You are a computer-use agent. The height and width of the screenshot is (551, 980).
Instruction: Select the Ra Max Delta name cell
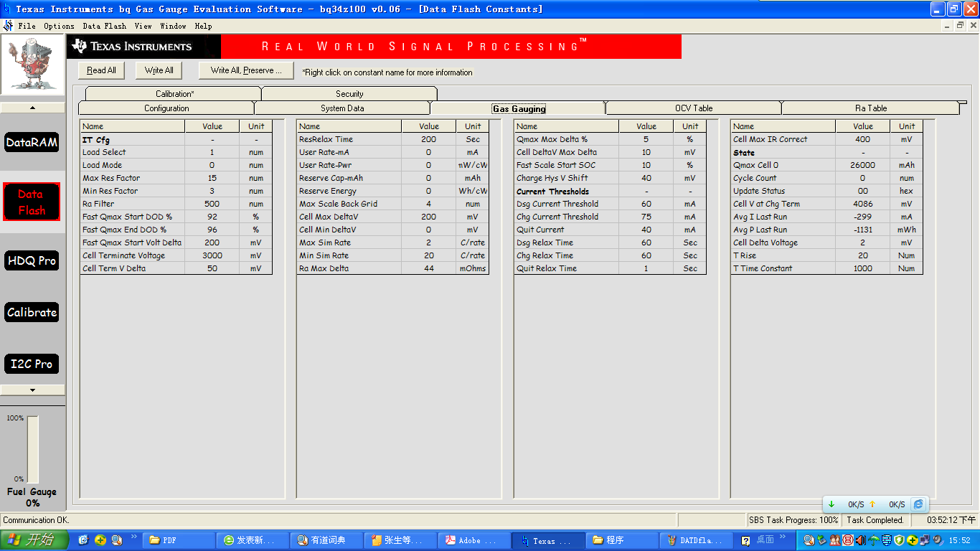click(349, 268)
